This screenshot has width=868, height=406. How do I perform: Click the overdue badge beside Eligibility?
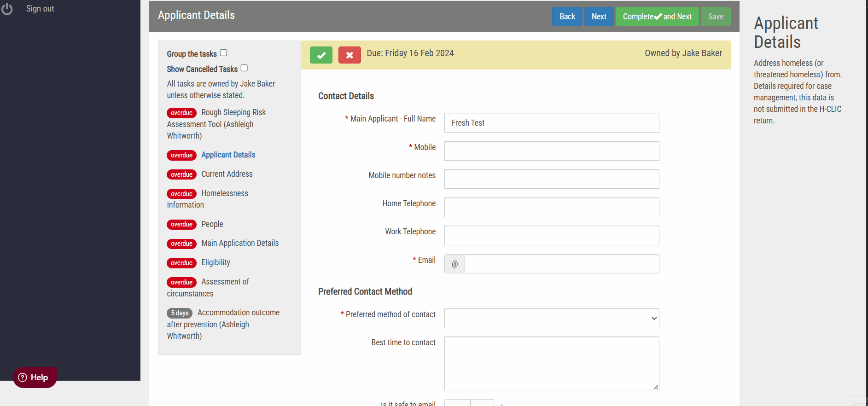[x=181, y=263]
